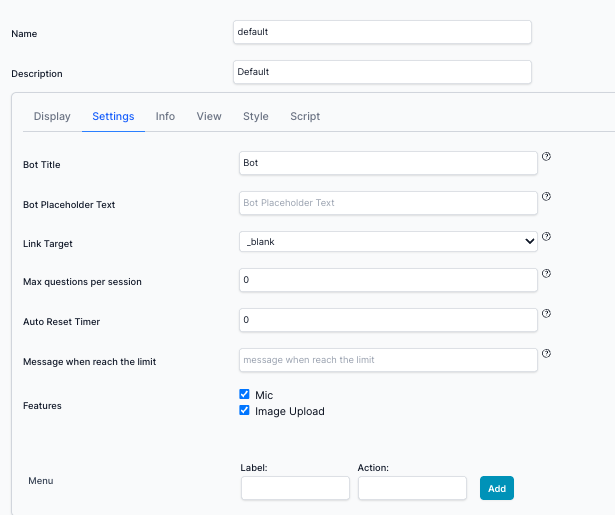Open help icon next to Bot Title
The height and width of the screenshot is (515, 615).
click(x=546, y=157)
